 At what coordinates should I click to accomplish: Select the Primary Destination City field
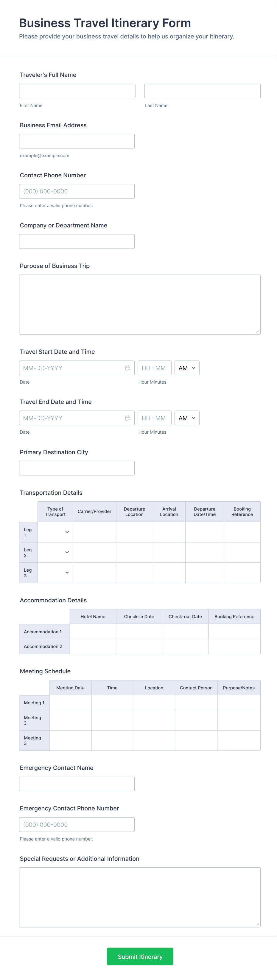click(77, 468)
